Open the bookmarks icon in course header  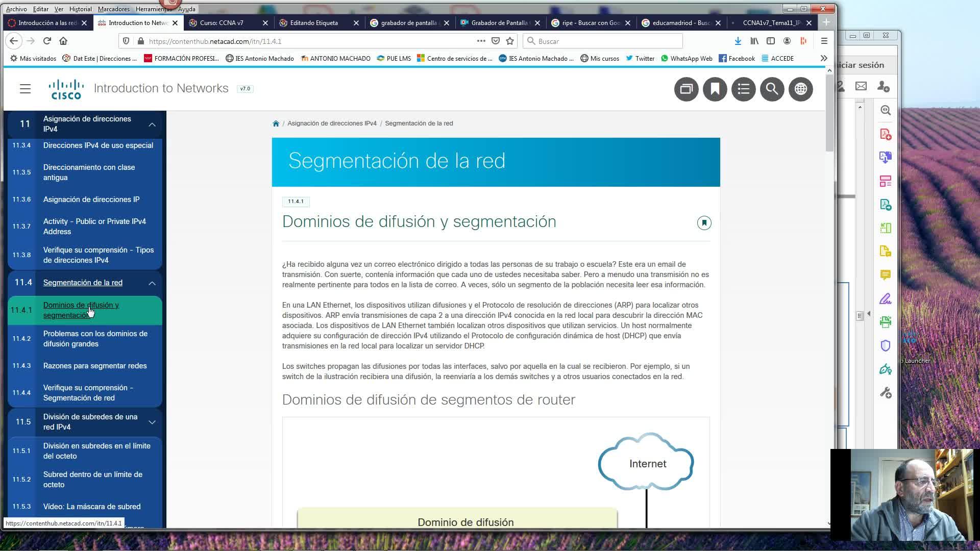pyautogui.click(x=715, y=89)
